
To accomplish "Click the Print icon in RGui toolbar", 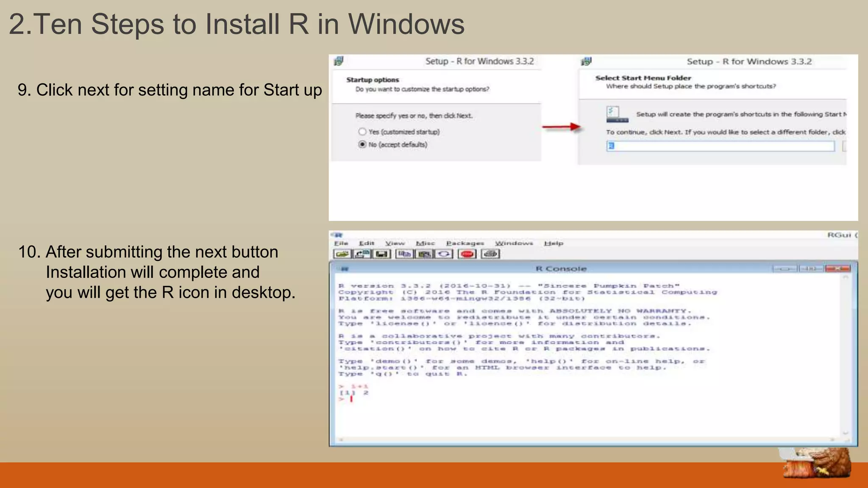I will (491, 254).
